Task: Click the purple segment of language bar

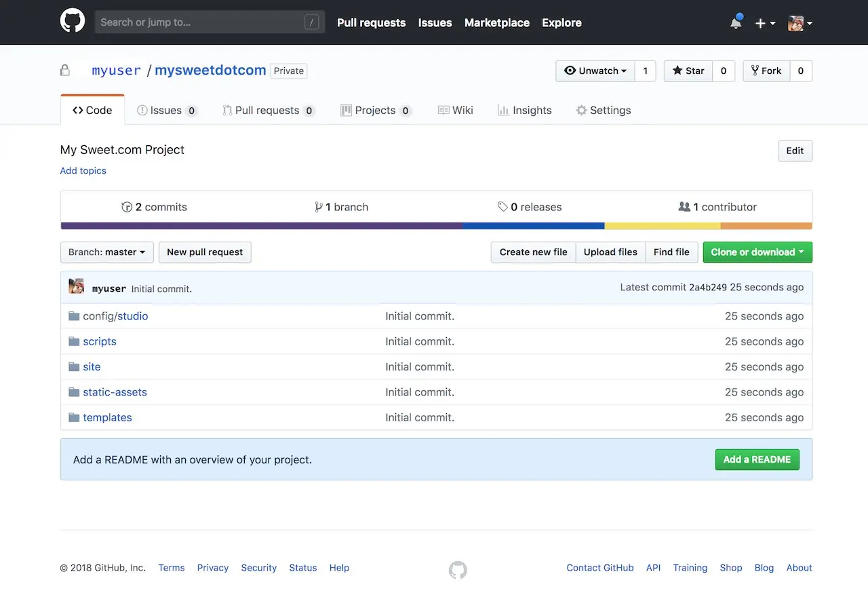Action: [262, 226]
